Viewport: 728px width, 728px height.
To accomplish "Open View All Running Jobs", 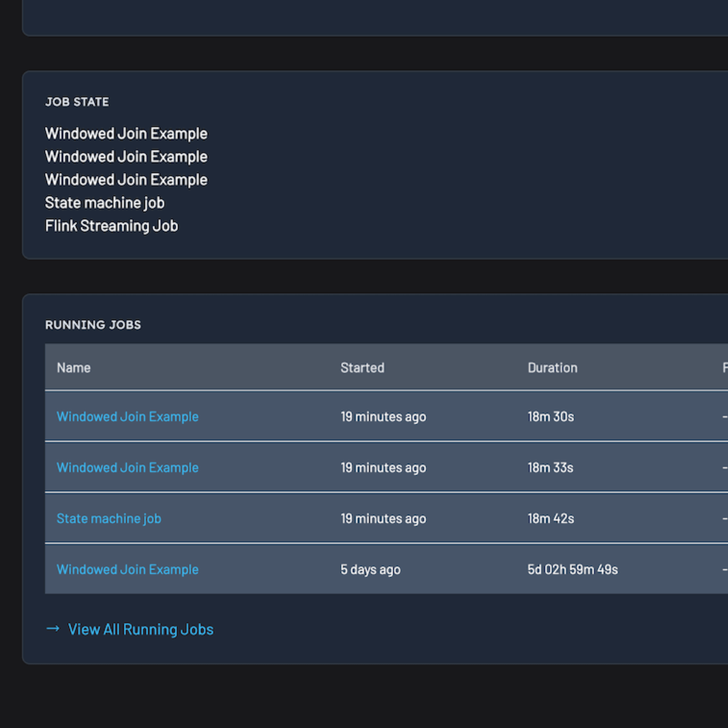I will click(x=141, y=629).
